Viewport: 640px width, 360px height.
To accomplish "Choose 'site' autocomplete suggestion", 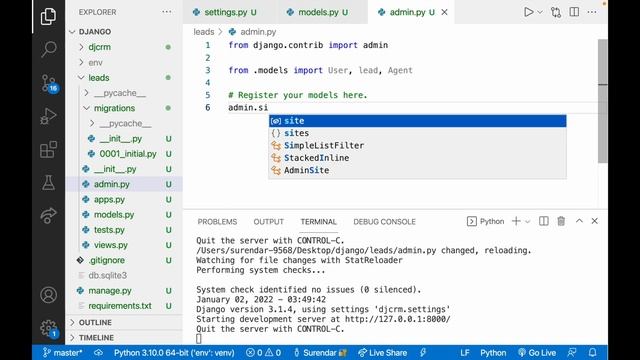I will [x=417, y=121].
